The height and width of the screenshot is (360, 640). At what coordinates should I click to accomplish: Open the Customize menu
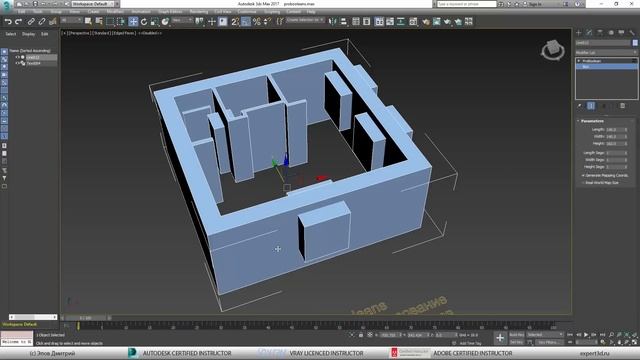pyautogui.click(x=247, y=12)
